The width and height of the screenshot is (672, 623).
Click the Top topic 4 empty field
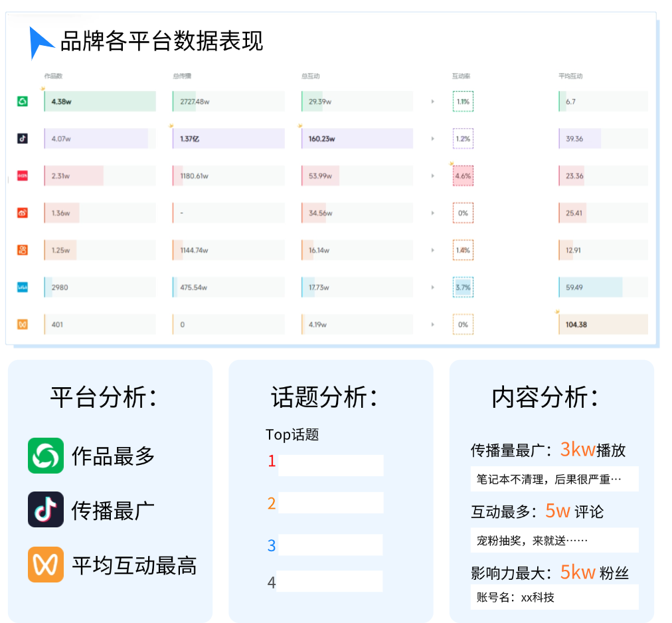(329, 581)
